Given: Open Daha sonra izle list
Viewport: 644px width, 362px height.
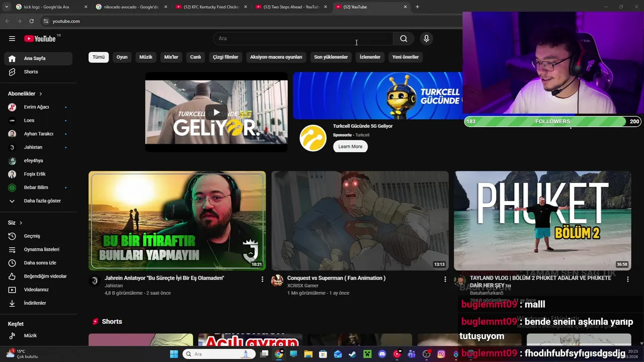Looking at the screenshot, I should (38, 263).
